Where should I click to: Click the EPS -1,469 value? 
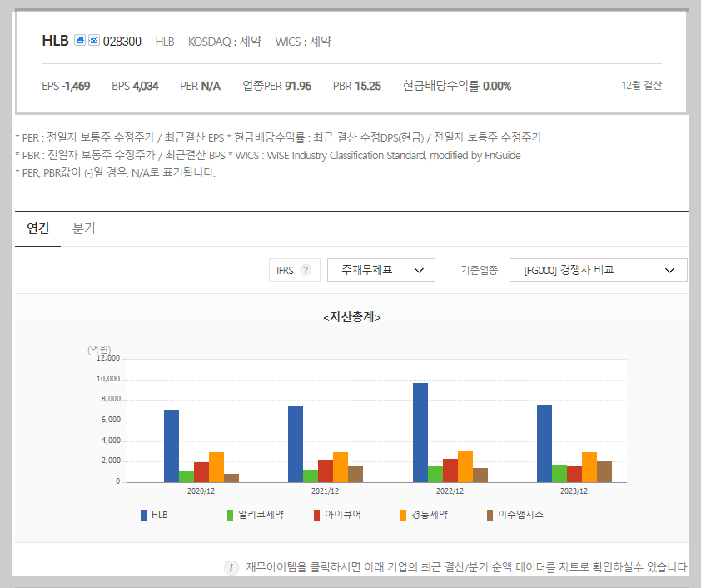coord(66,86)
